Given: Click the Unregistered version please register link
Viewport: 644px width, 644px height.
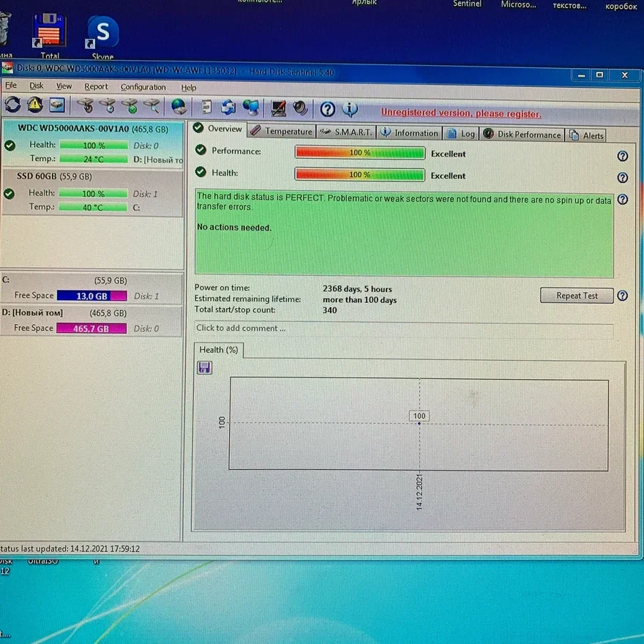Looking at the screenshot, I should tap(461, 113).
